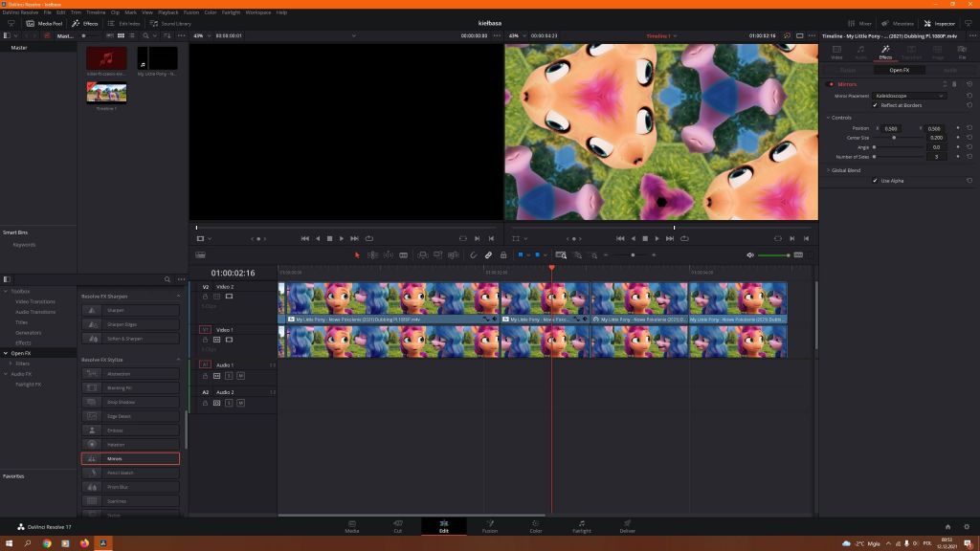Screen dimensions: 980x551
Task: Switch to the Color page tab
Action: click(x=535, y=526)
